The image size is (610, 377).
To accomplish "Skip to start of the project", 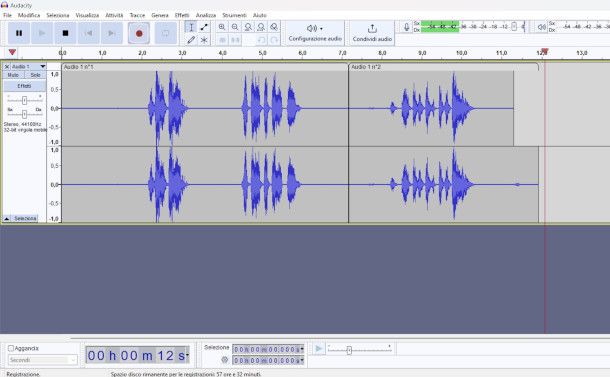I will [x=89, y=33].
